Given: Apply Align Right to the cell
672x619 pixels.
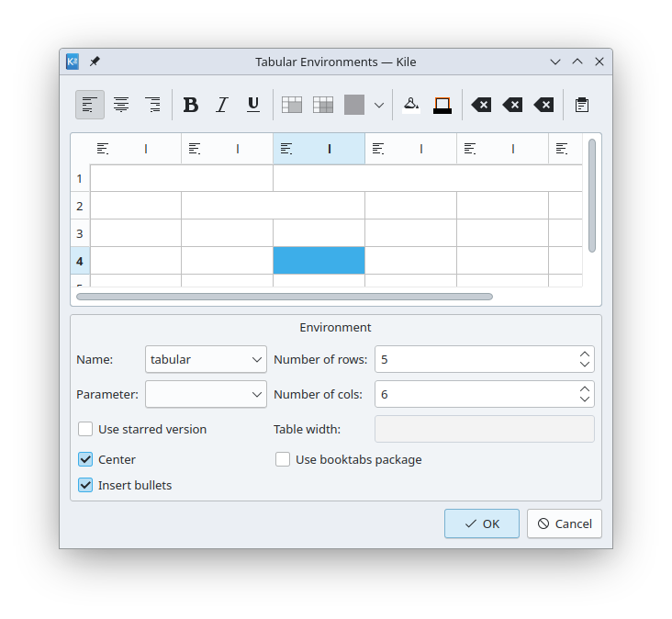Looking at the screenshot, I should pyautogui.click(x=152, y=105).
